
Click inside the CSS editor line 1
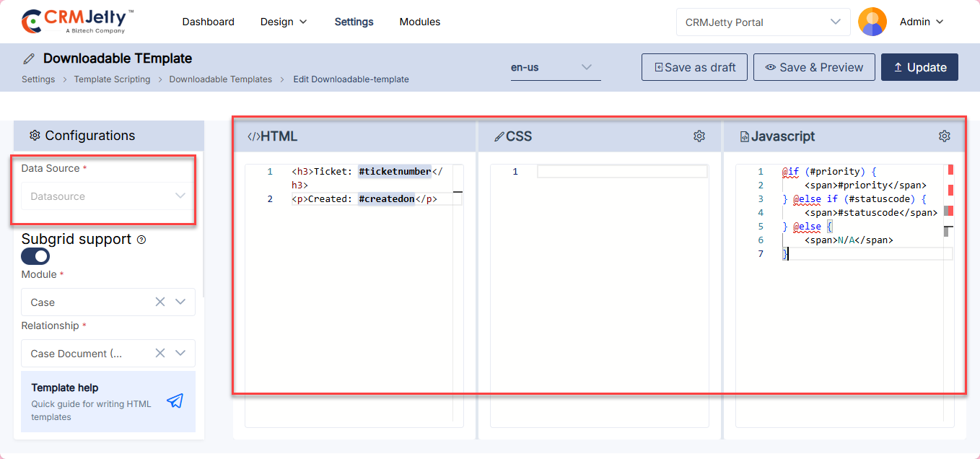pos(621,172)
